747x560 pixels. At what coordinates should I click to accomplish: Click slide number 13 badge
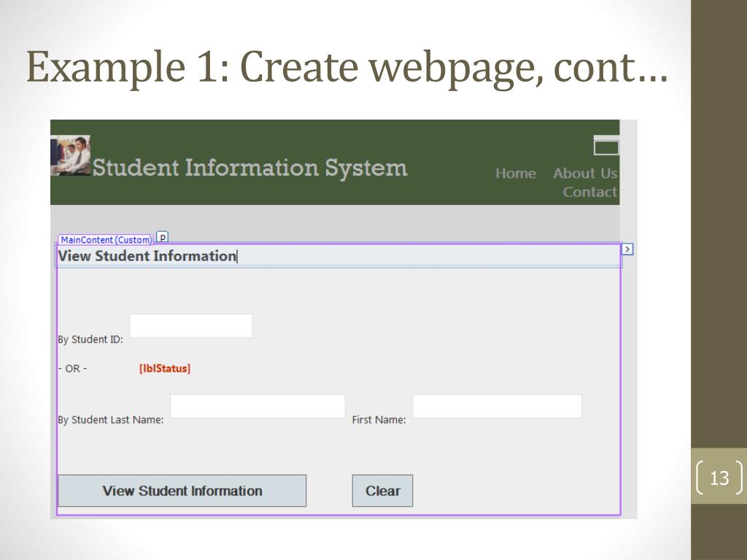(x=719, y=478)
